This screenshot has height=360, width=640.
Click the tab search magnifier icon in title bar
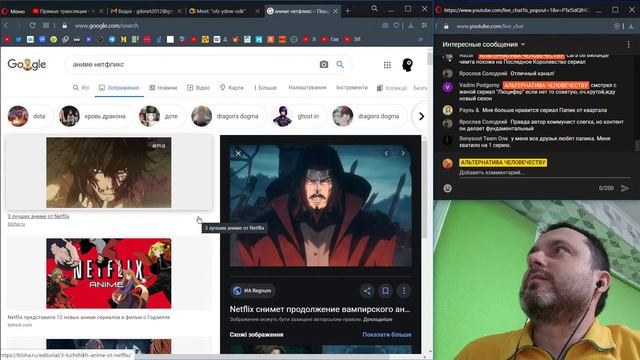[374, 8]
